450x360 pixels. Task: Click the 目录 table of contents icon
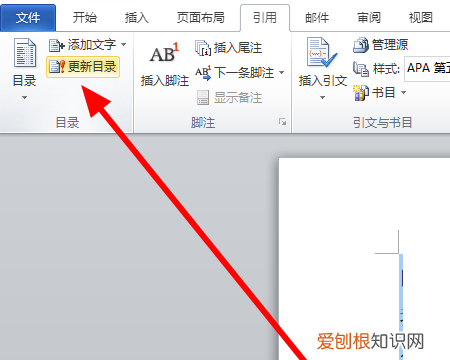point(25,53)
